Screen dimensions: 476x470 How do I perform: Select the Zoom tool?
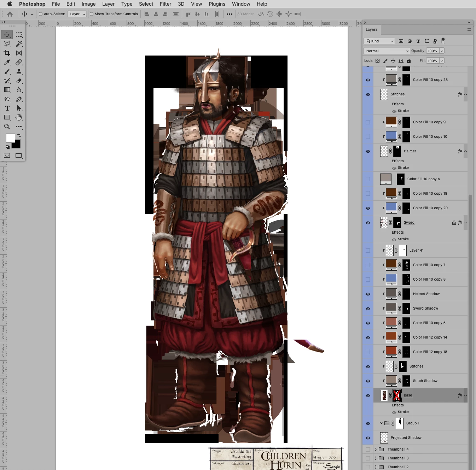pyautogui.click(x=7, y=127)
